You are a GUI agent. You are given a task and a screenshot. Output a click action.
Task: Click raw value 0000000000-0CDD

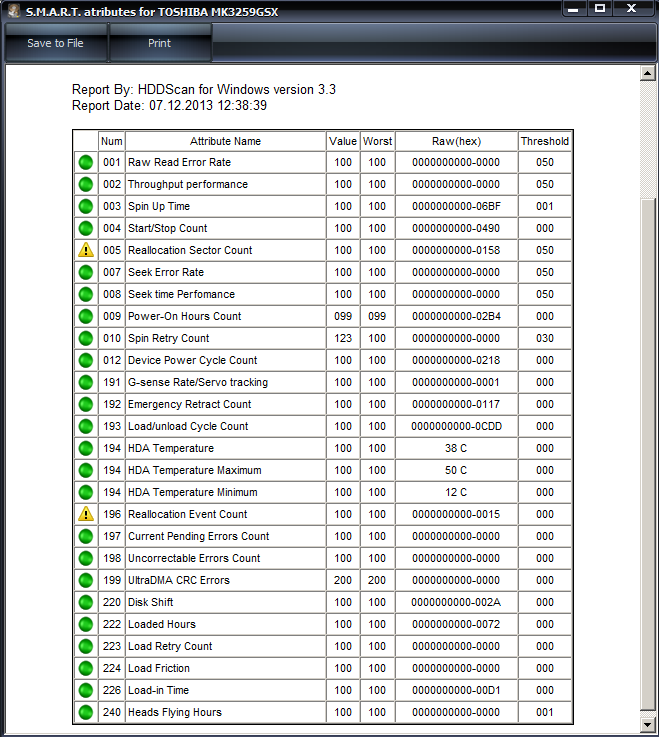(x=456, y=426)
